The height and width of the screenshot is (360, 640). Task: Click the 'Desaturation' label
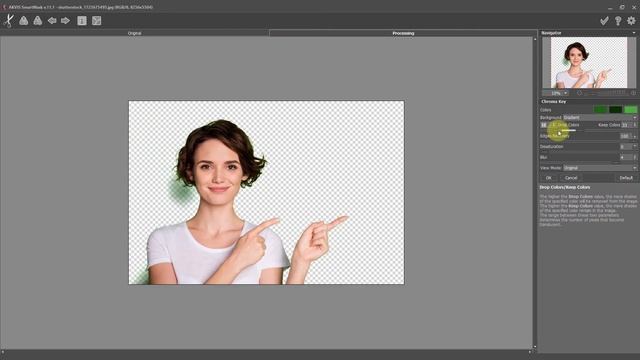click(x=551, y=147)
